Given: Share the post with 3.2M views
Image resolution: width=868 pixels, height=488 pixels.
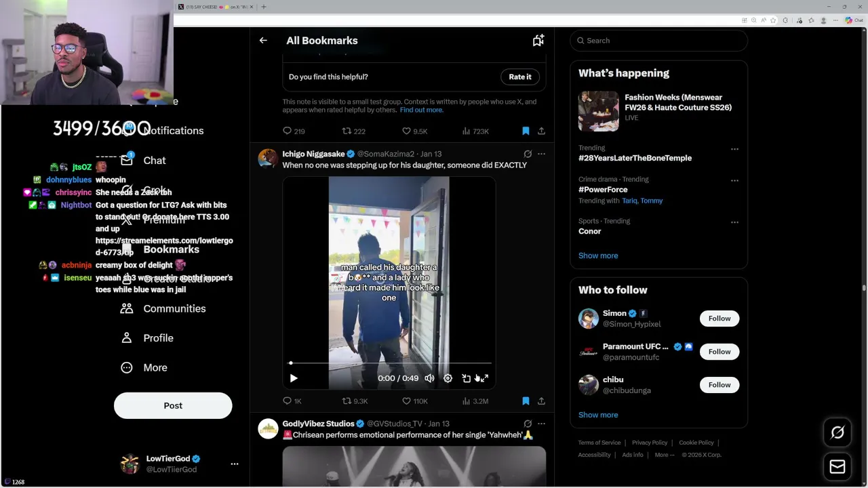Looking at the screenshot, I should click(x=541, y=401).
